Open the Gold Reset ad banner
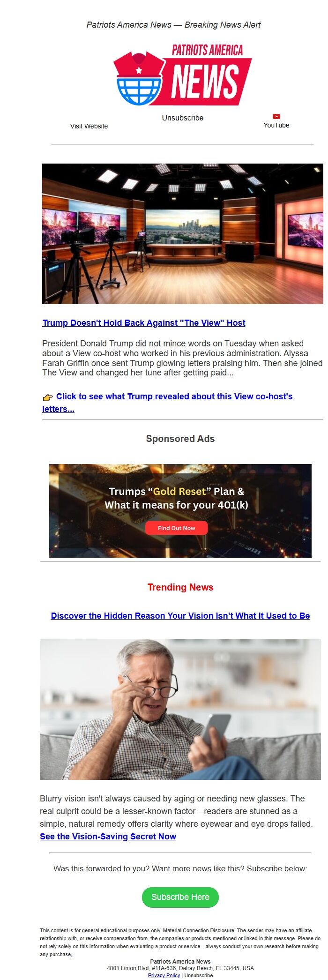Viewport: 328px width, 980px height. [180, 511]
